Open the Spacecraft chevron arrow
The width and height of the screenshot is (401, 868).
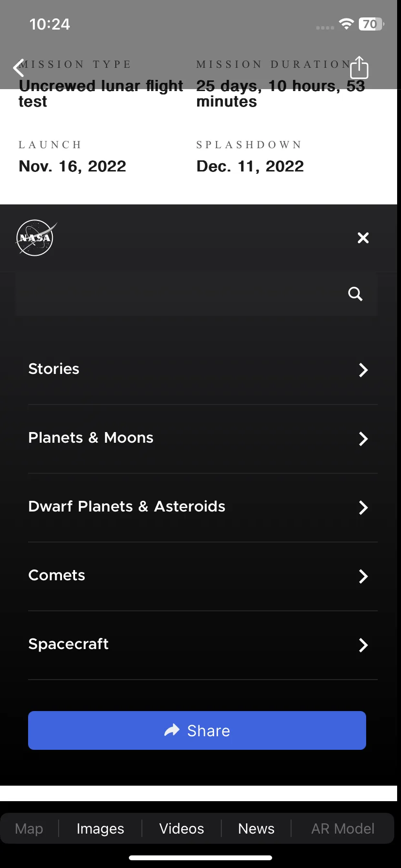(364, 645)
